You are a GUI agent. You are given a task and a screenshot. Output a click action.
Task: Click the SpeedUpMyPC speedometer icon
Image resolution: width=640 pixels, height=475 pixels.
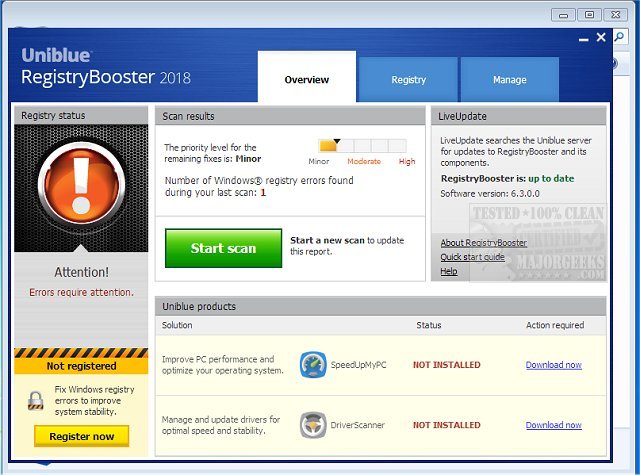(313, 365)
